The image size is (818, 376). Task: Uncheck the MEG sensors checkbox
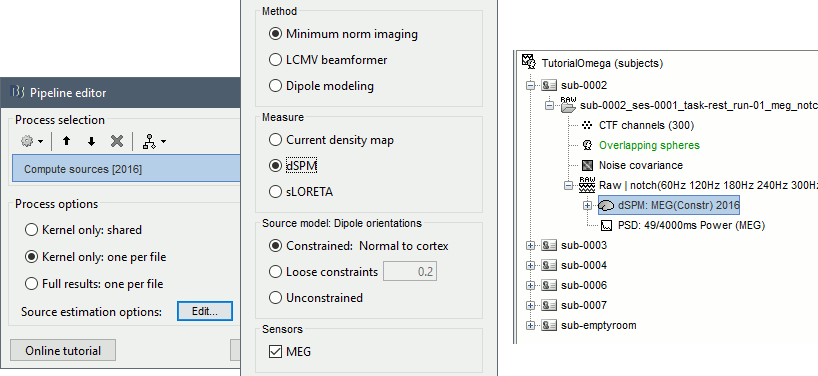pos(275,352)
